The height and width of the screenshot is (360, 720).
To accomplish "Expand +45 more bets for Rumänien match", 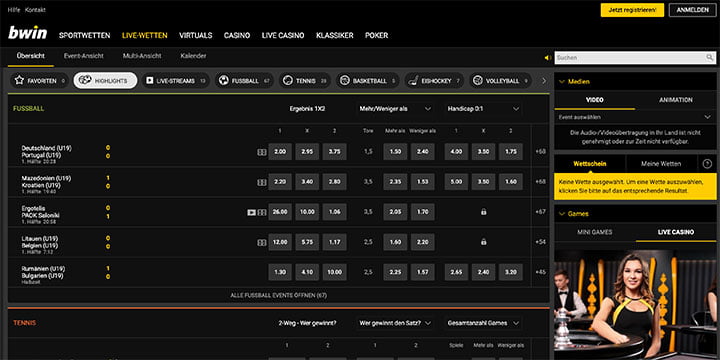I will 540,272.
